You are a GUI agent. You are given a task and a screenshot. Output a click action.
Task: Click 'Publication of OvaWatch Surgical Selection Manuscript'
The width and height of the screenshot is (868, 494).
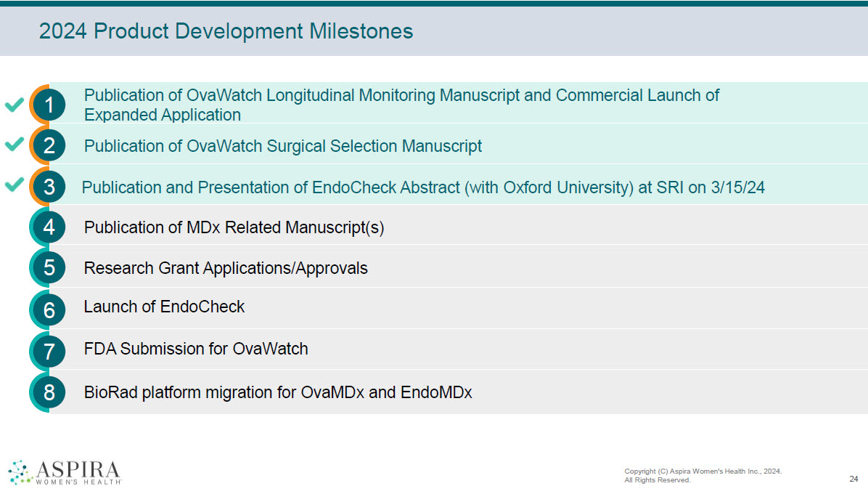click(x=283, y=146)
